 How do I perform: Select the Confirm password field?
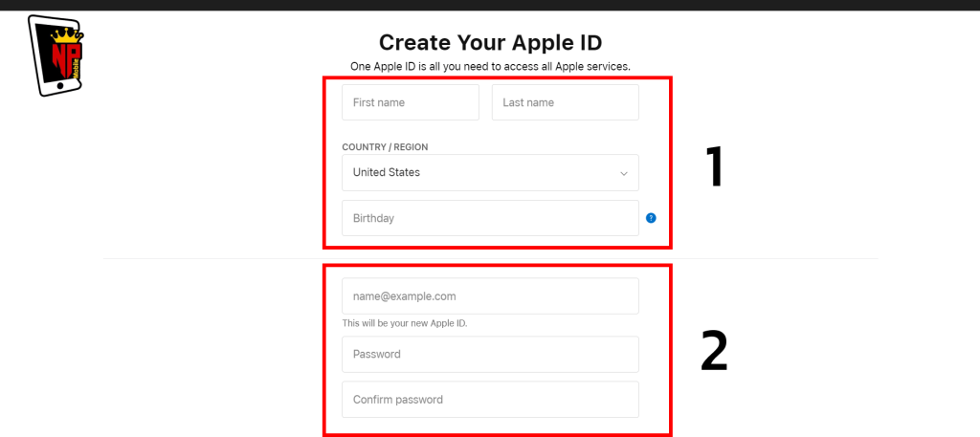click(x=490, y=400)
